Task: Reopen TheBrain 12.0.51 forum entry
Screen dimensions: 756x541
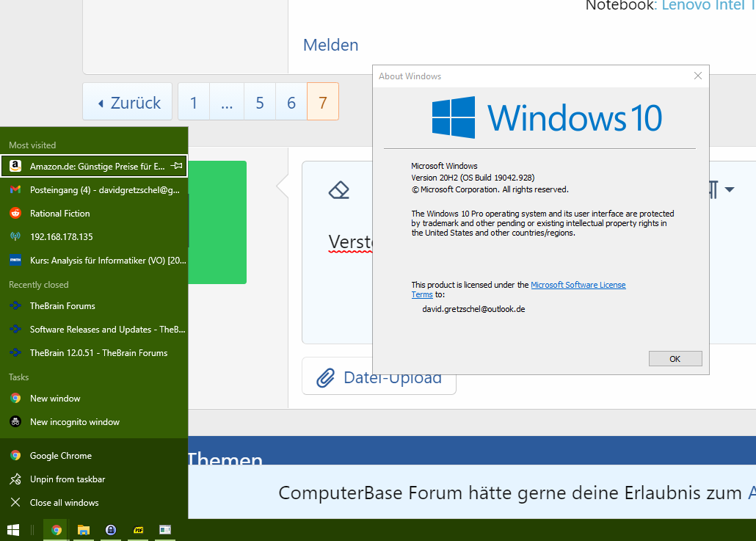Action: click(94, 353)
